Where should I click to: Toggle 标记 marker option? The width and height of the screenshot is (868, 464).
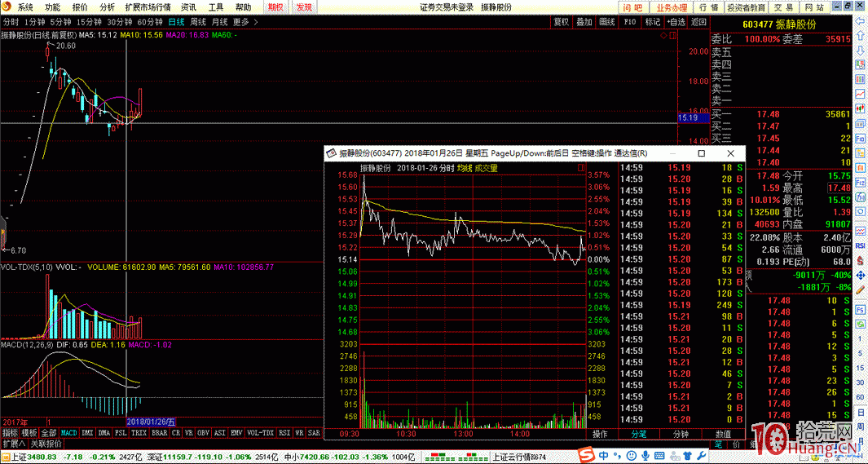[x=653, y=21]
